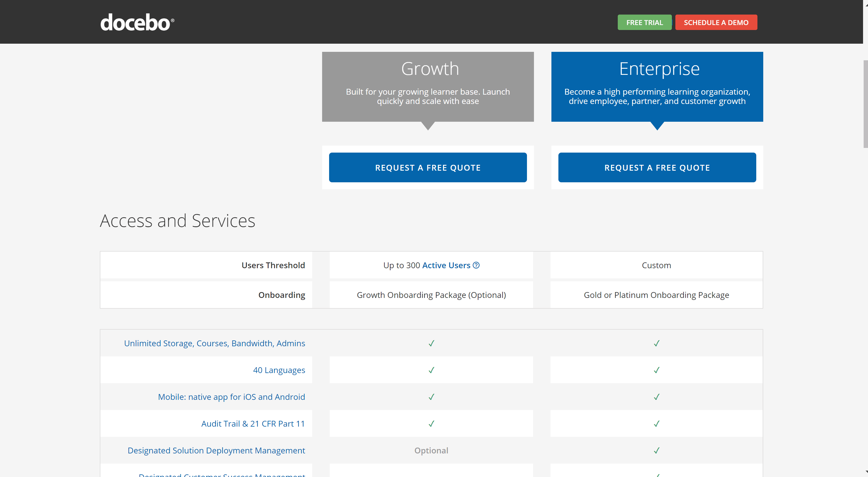Click the Users Threshold row label
The image size is (868, 477).
273,265
